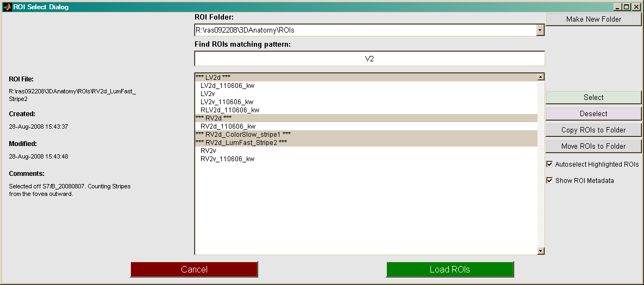The width and height of the screenshot is (644, 285).
Task: Click Move ROIs to Folder
Action: point(593,147)
